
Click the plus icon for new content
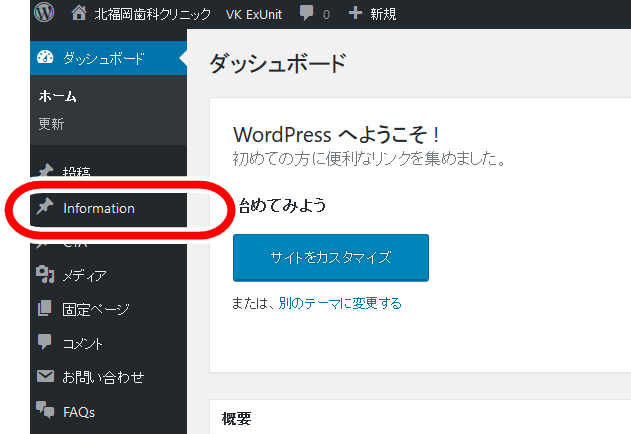pos(355,13)
